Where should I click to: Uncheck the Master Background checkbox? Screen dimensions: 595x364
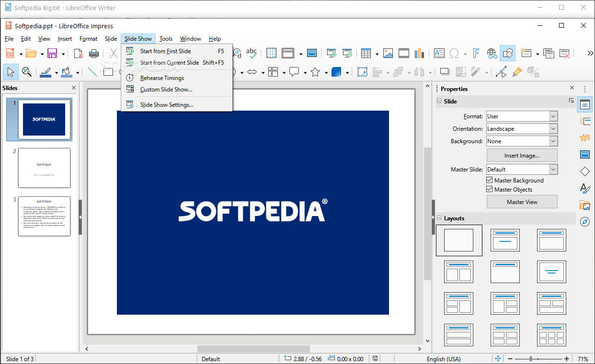coord(490,180)
